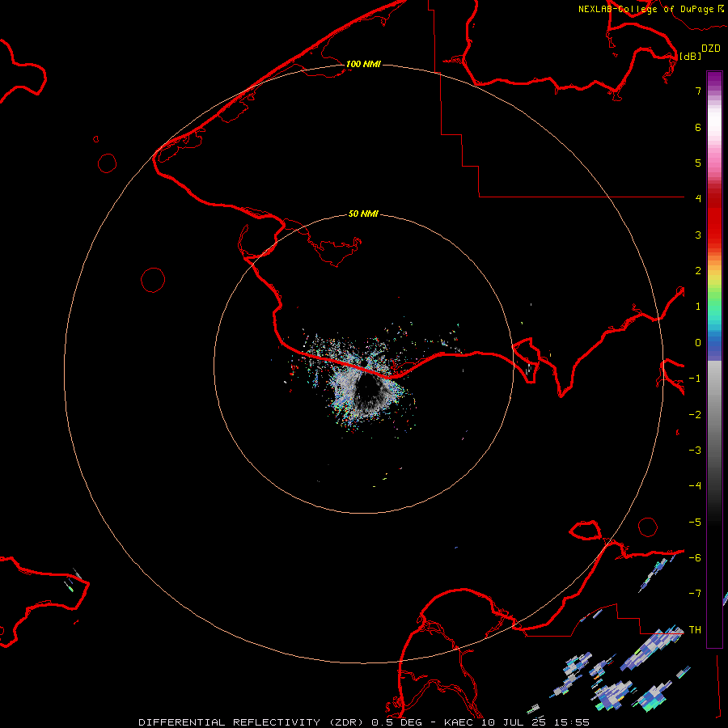728x728 pixels.
Task: Click the 3 value on color scale
Action: click(698, 235)
